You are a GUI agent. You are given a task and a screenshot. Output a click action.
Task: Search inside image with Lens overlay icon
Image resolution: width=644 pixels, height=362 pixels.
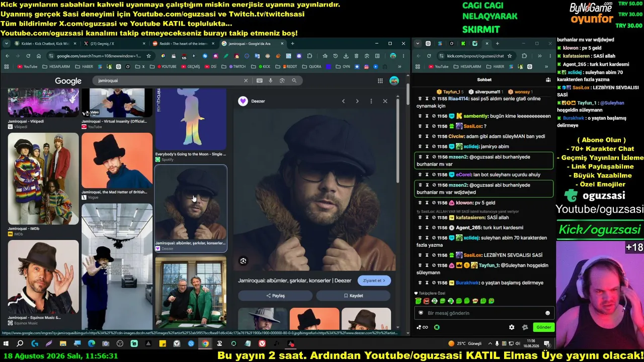(x=244, y=261)
